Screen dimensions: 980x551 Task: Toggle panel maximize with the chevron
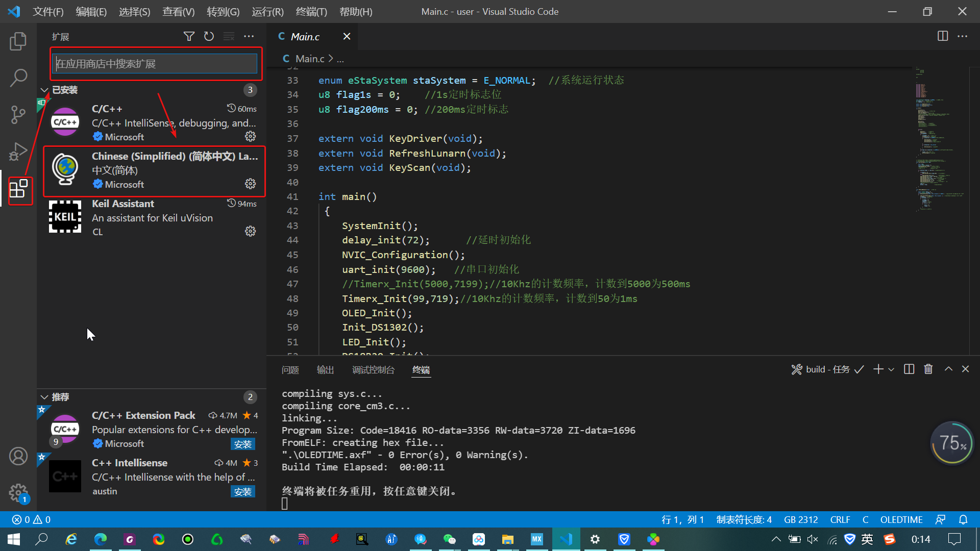(x=948, y=369)
